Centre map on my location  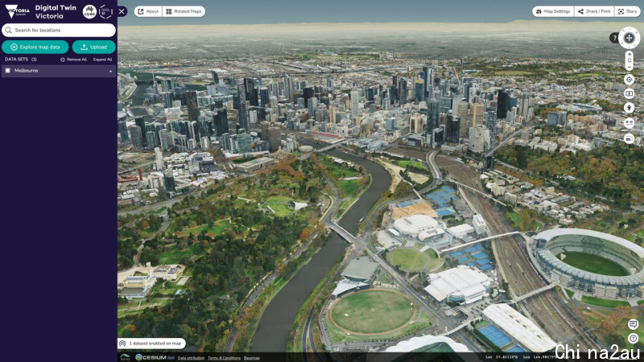[629, 79]
